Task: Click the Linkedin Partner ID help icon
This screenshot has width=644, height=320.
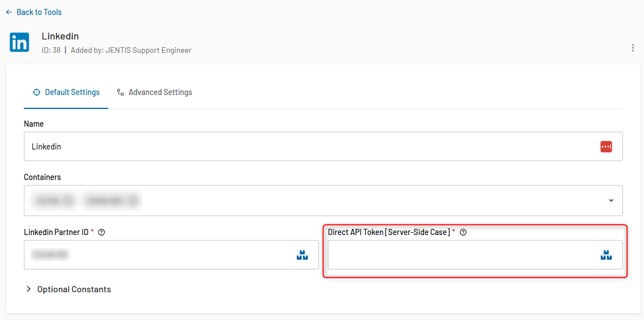Action: click(102, 232)
